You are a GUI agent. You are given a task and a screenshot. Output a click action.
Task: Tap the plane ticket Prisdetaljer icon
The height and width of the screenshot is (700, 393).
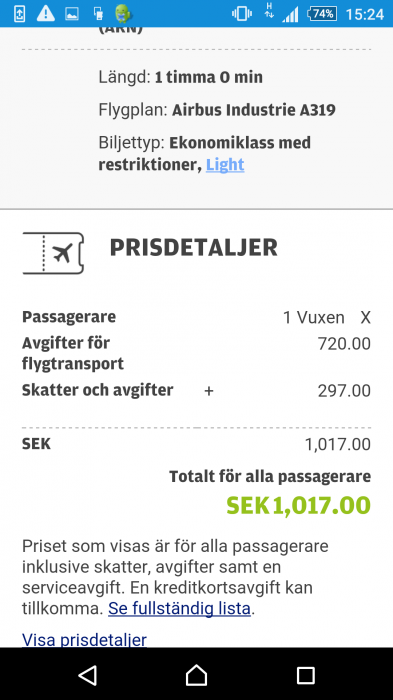point(53,253)
